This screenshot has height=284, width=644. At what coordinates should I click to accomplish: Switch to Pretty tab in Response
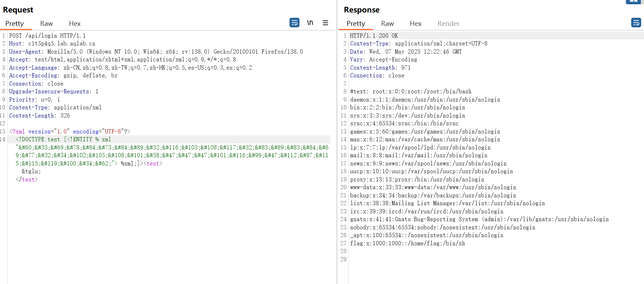356,23
